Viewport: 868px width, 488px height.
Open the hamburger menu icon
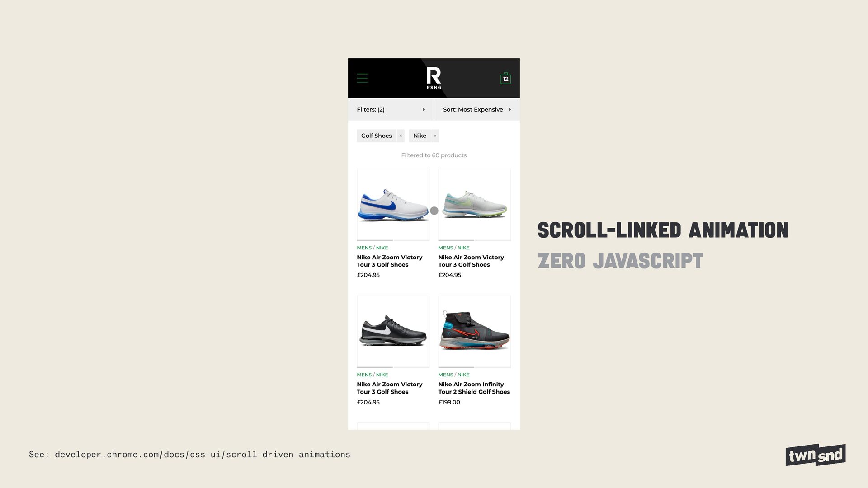pyautogui.click(x=362, y=78)
